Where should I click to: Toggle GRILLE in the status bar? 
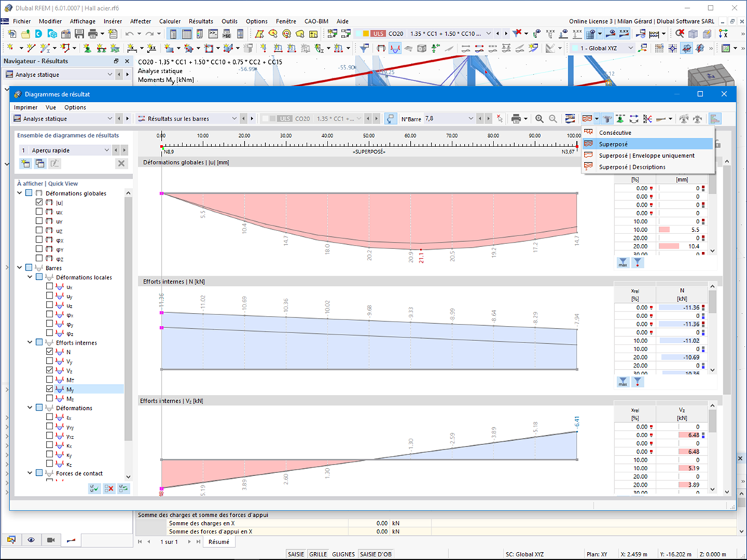tap(317, 554)
